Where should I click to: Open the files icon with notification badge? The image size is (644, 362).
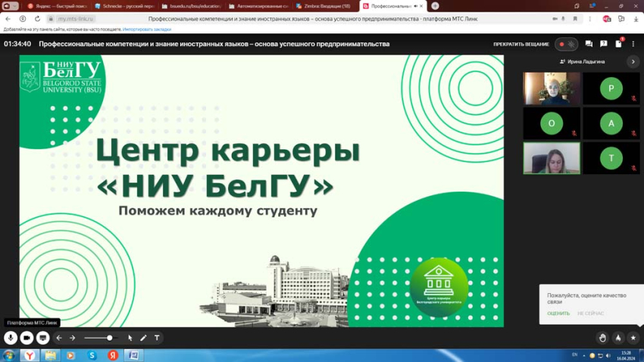point(618,43)
